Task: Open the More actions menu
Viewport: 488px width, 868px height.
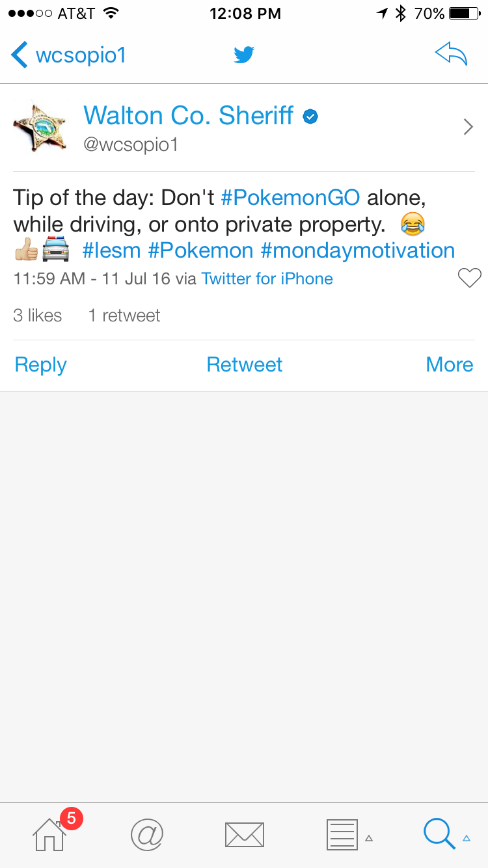Action: click(x=450, y=364)
